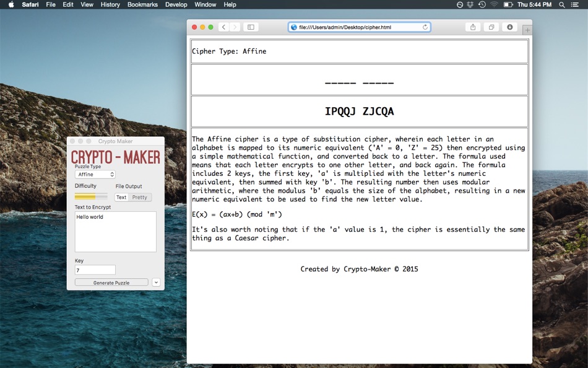Open Spotlight search
588x368 pixels.
click(x=562, y=4)
